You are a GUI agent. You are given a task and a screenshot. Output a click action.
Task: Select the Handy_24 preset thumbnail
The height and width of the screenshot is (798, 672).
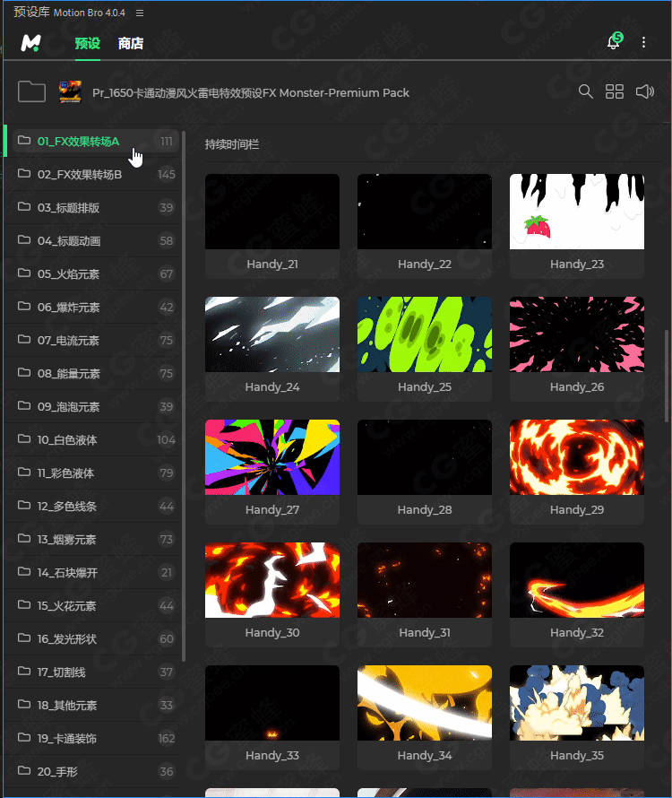[x=272, y=334]
